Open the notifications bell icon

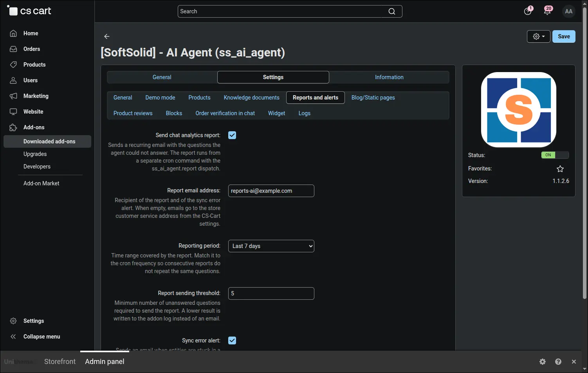(548, 11)
